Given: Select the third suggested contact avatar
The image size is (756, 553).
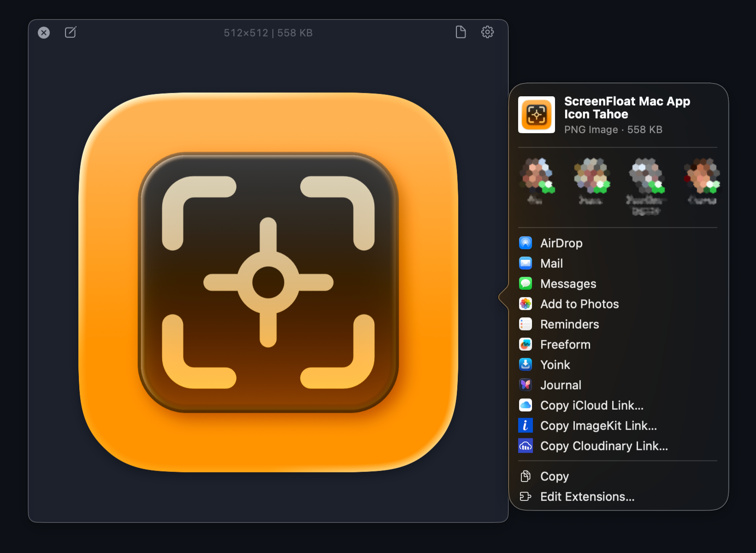Looking at the screenshot, I should [x=646, y=176].
